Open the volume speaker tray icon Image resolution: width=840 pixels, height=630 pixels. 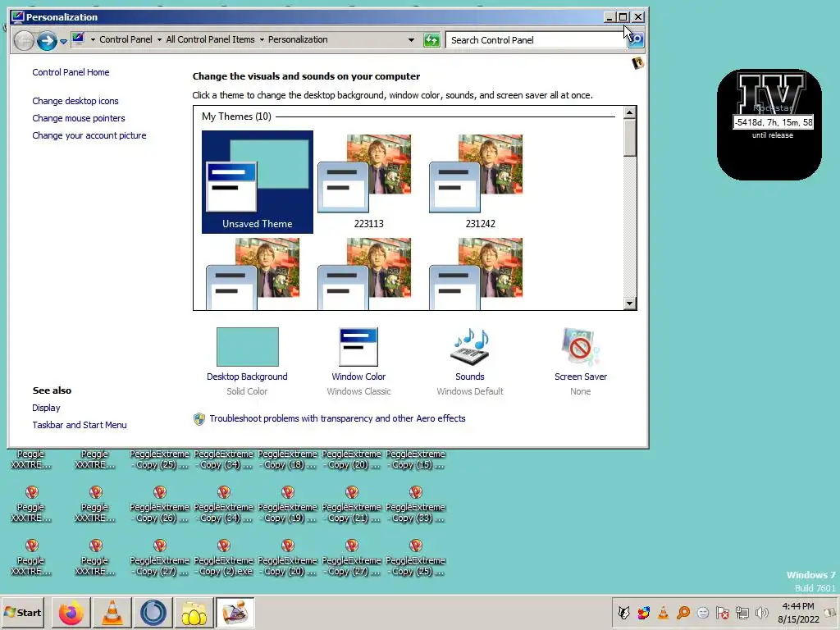[x=761, y=612]
